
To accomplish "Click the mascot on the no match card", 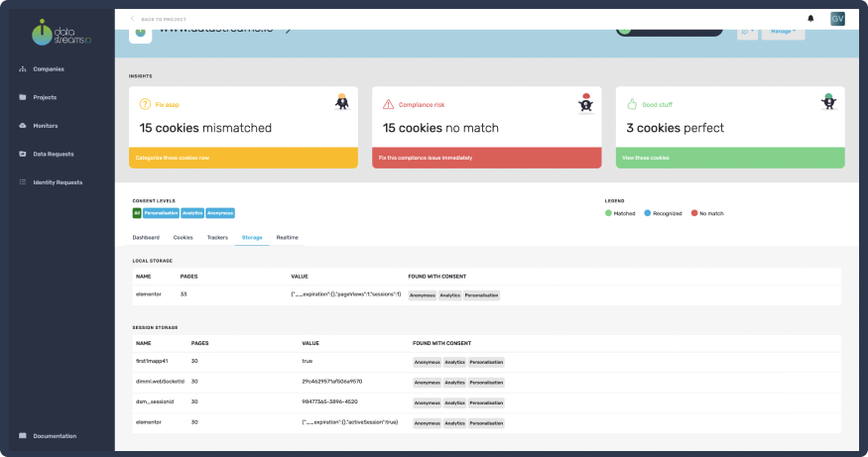I will [585, 103].
